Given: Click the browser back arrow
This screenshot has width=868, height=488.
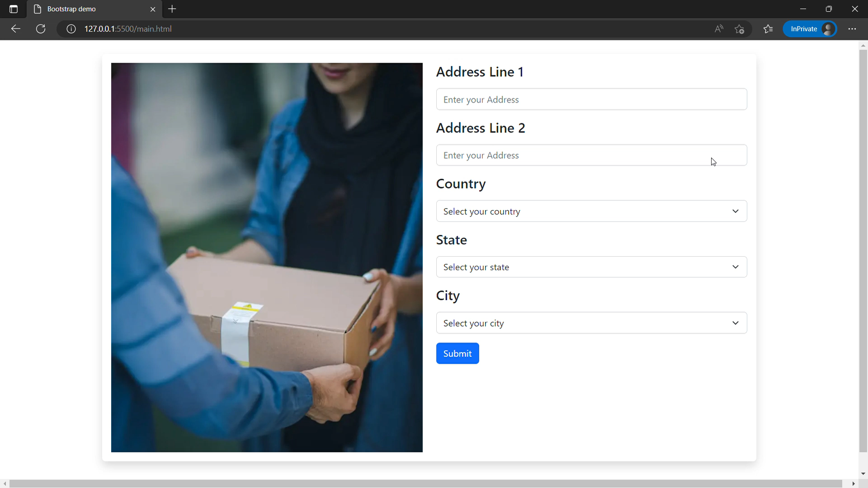Looking at the screenshot, I should [x=16, y=29].
